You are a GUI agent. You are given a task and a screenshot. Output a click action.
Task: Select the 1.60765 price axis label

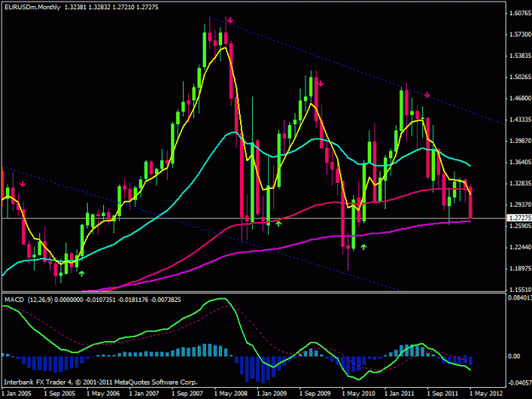pos(520,14)
